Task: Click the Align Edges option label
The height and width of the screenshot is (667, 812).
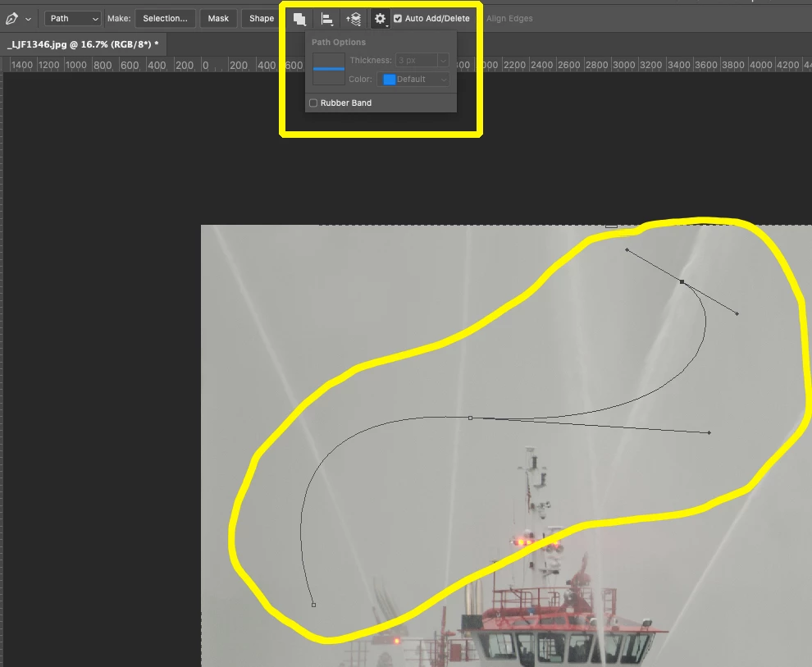Action: 509,19
